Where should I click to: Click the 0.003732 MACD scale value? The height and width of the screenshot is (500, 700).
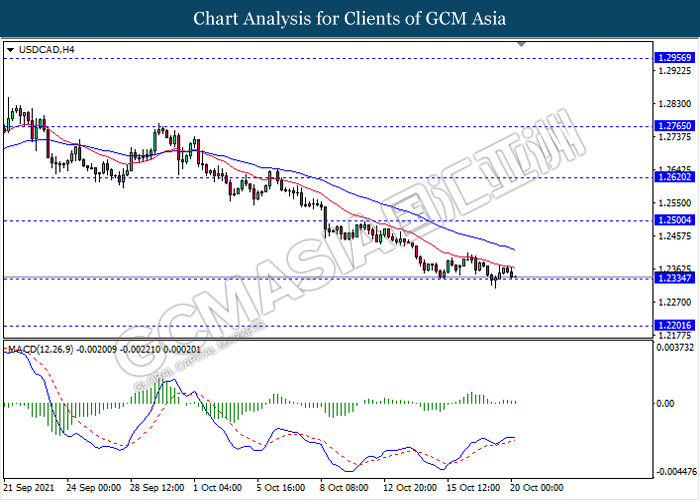coord(675,348)
